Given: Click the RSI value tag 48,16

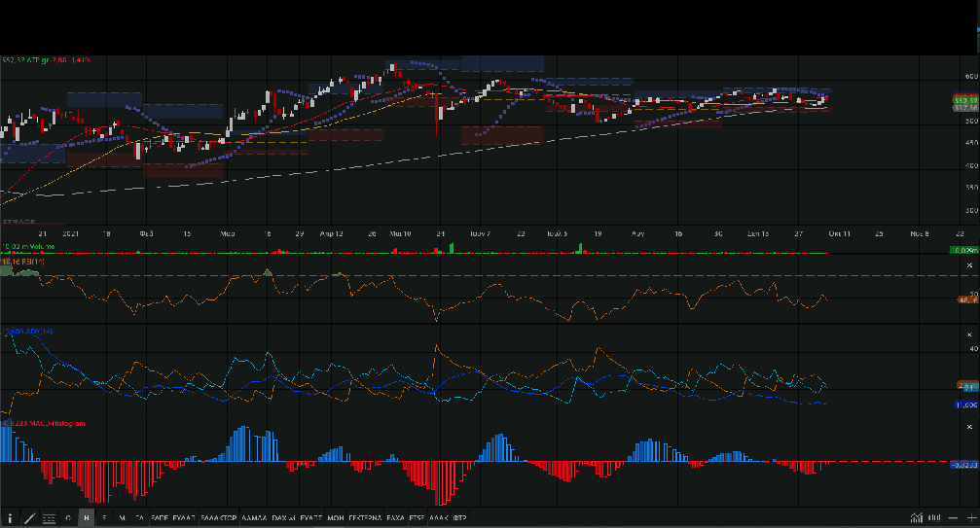Looking at the screenshot, I should click(x=968, y=299).
